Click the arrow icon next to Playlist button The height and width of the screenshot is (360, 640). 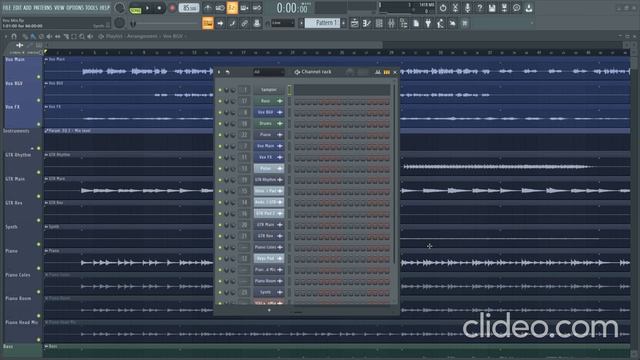click(x=220, y=24)
